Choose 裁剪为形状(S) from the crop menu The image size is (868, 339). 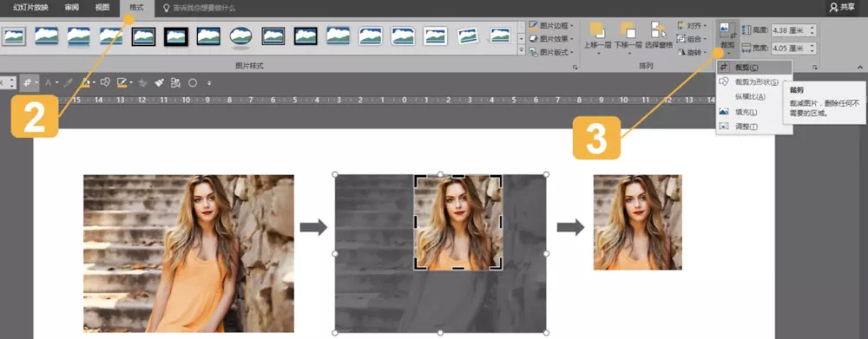(754, 81)
